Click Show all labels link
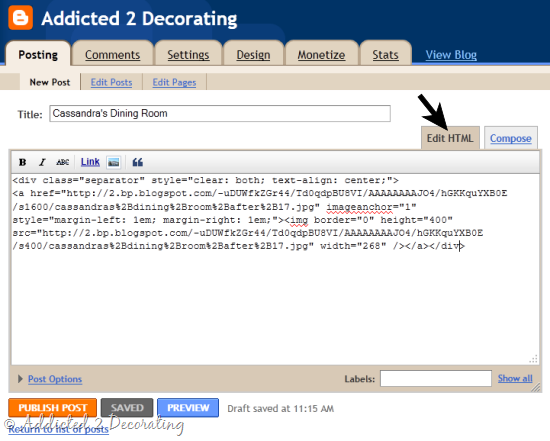 click(515, 378)
